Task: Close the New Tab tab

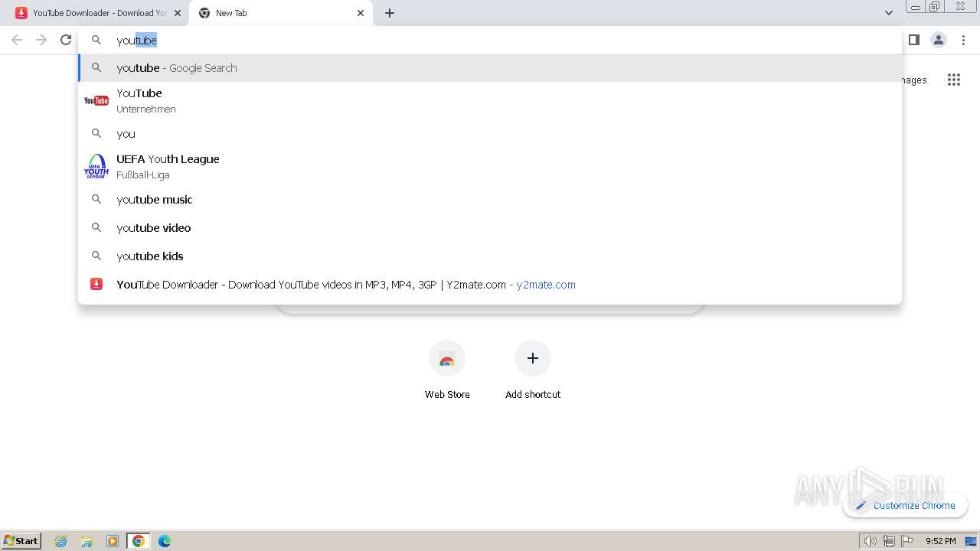Action: pyautogui.click(x=361, y=13)
